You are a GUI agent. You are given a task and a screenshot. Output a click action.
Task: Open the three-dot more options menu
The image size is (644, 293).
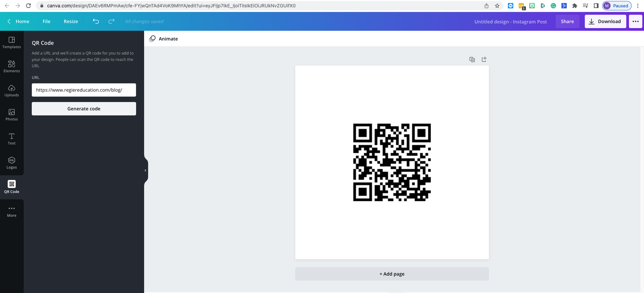[636, 21]
